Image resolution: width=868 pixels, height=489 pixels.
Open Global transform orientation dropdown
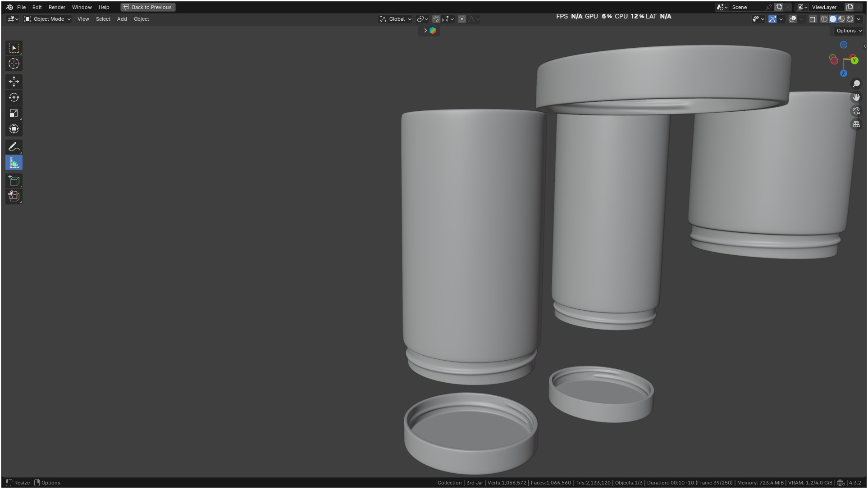click(x=396, y=19)
